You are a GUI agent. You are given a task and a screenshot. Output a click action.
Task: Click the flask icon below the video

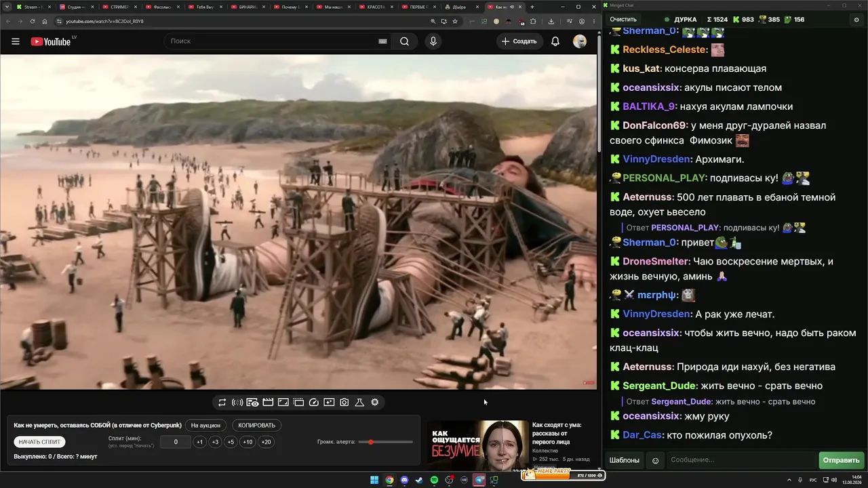(x=359, y=403)
